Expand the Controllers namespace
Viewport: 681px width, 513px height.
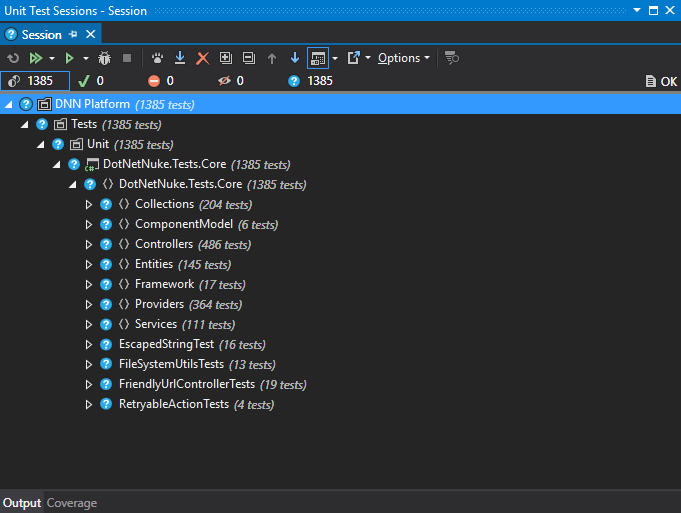pyautogui.click(x=89, y=245)
